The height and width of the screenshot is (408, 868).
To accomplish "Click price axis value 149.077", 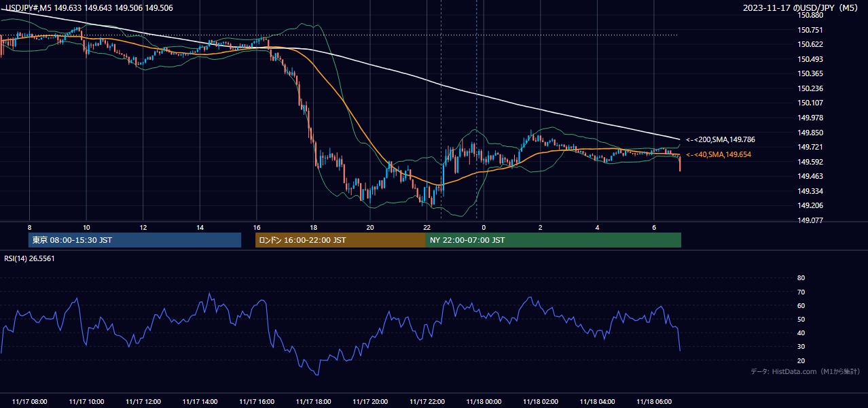I will tap(810, 220).
